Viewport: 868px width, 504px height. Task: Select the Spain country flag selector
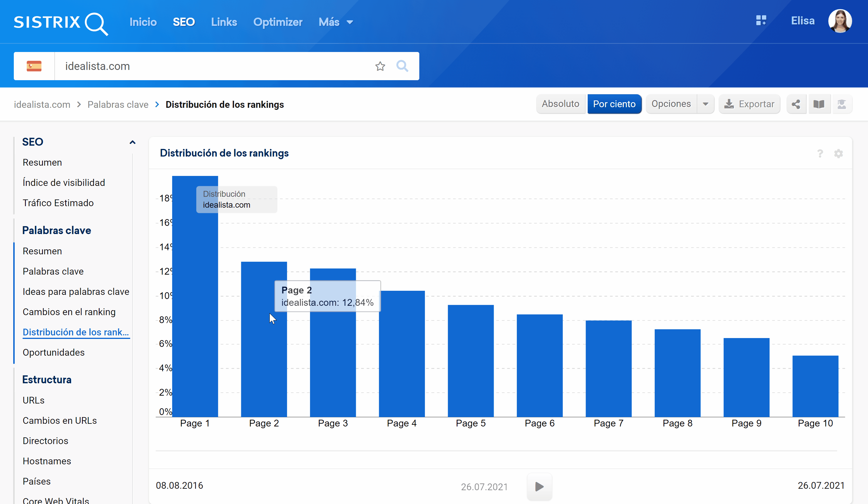point(34,66)
